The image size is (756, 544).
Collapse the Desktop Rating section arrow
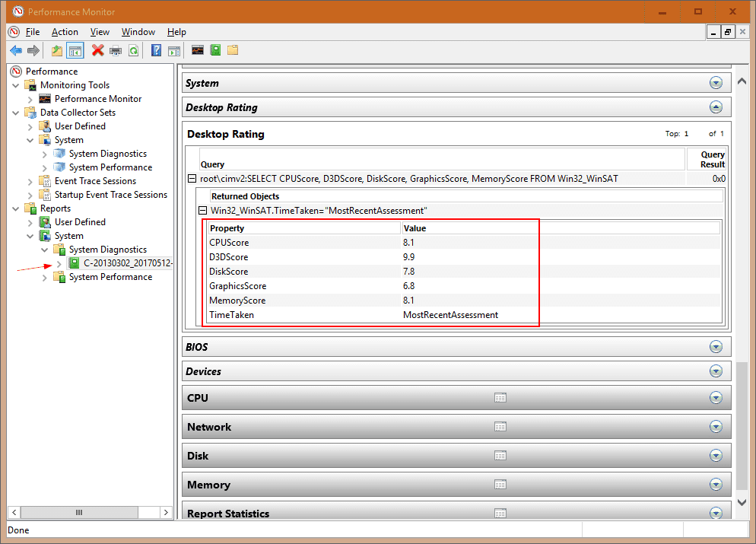tap(716, 107)
